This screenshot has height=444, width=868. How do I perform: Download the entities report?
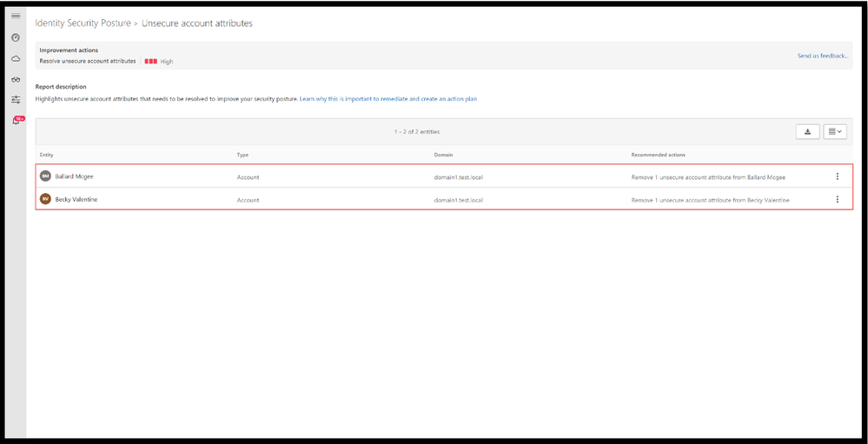[x=808, y=132]
